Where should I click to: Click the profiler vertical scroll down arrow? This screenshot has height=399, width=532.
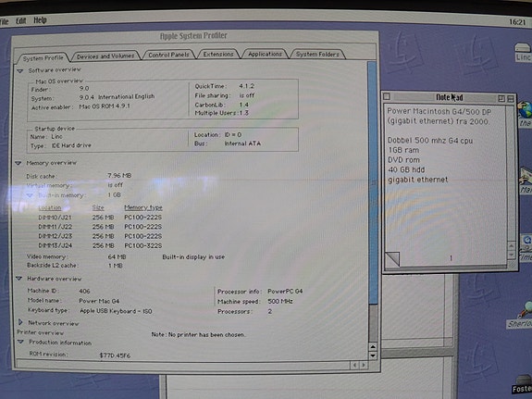[373, 355]
